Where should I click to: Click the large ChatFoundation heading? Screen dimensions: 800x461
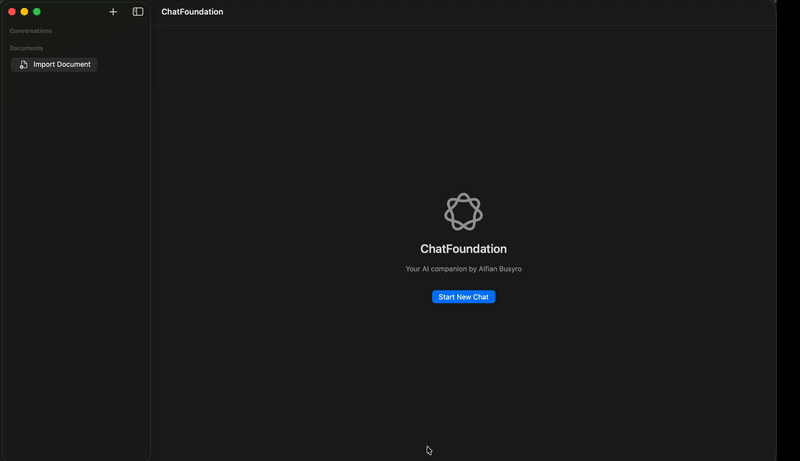(463, 249)
